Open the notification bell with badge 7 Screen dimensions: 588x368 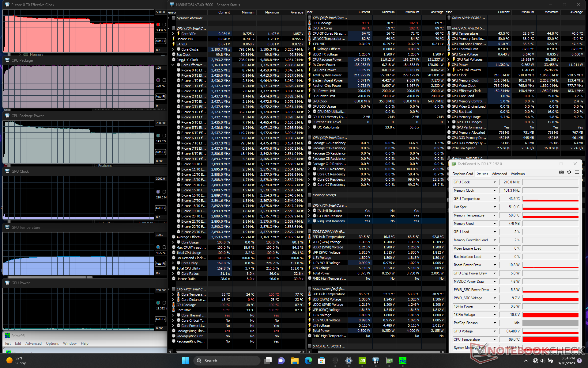tap(579, 361)
